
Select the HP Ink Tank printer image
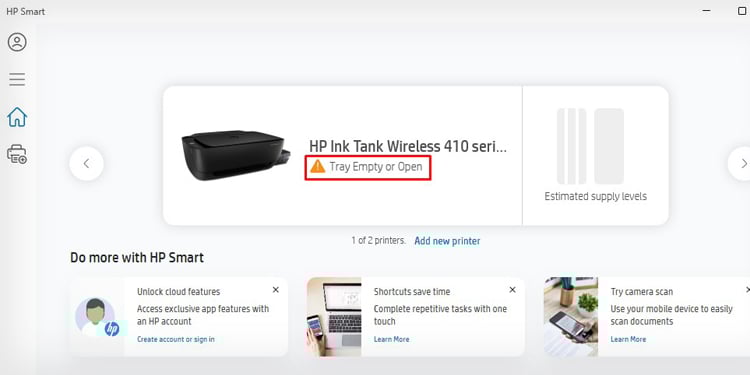click(236, 155)
